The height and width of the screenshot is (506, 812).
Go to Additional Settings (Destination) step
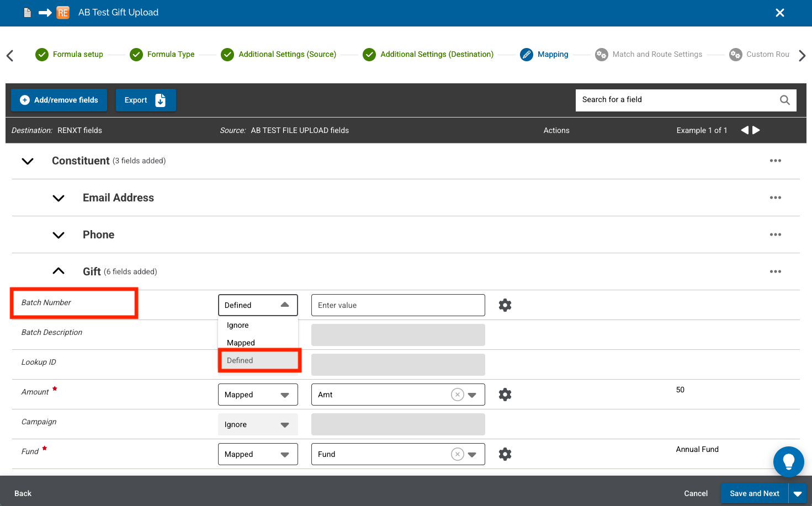click(428, 54)
